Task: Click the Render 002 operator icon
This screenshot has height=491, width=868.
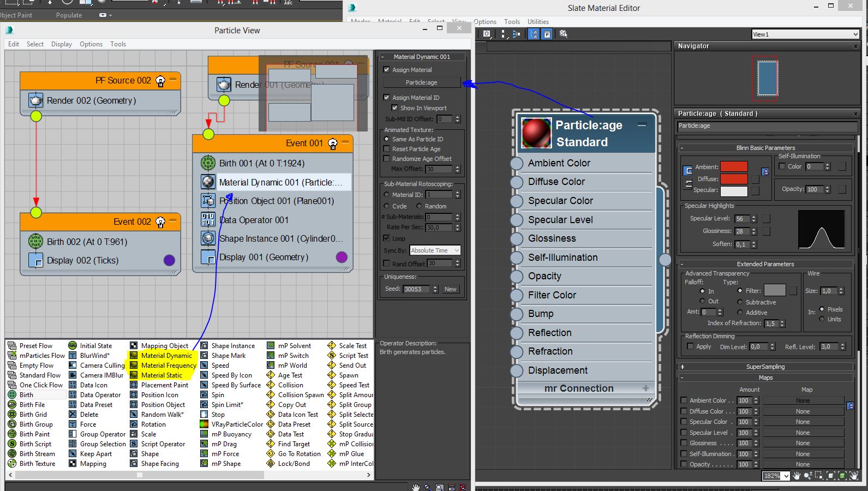Action: click(x=35, y=100)
